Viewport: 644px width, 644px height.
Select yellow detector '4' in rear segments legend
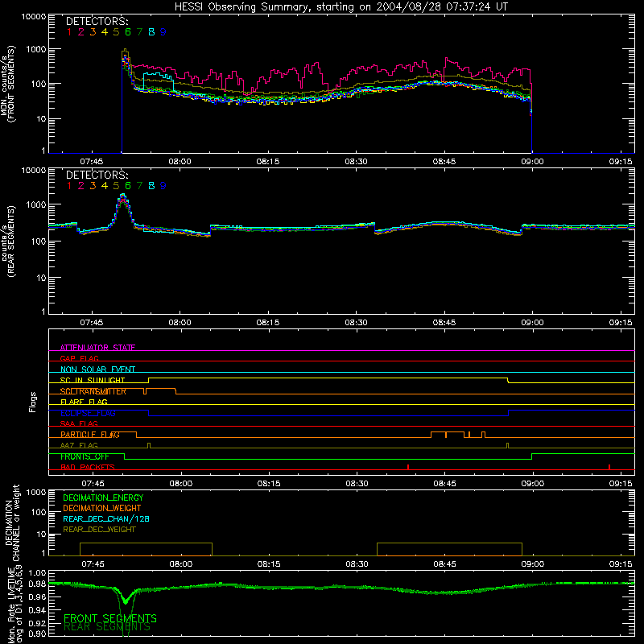[x=105, y=186]
